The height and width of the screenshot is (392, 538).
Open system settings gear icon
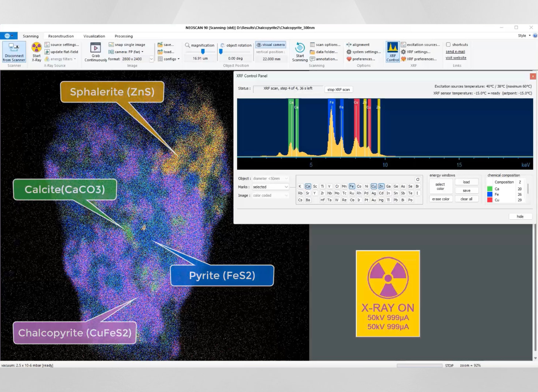349,52
